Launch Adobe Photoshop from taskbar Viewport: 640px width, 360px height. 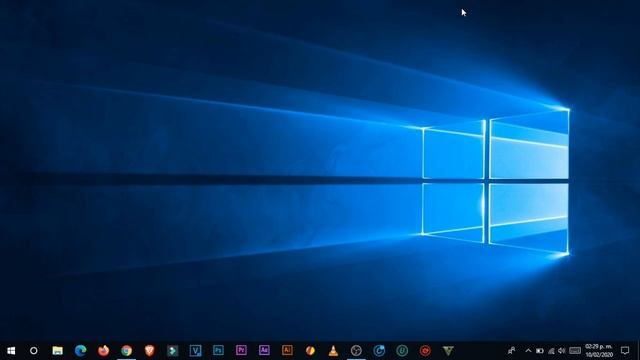coord(218,350)
